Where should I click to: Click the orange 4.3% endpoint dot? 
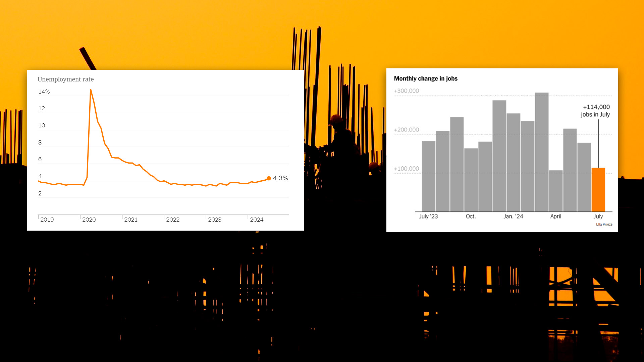tap(269, 178)
